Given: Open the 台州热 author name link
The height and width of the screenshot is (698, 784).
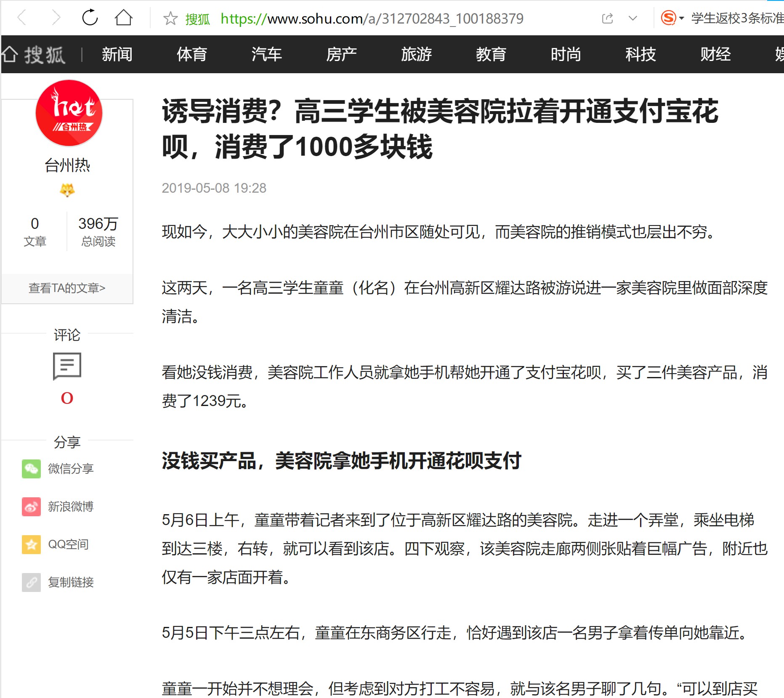Looking at the screenshot, I should click(67, 165).
